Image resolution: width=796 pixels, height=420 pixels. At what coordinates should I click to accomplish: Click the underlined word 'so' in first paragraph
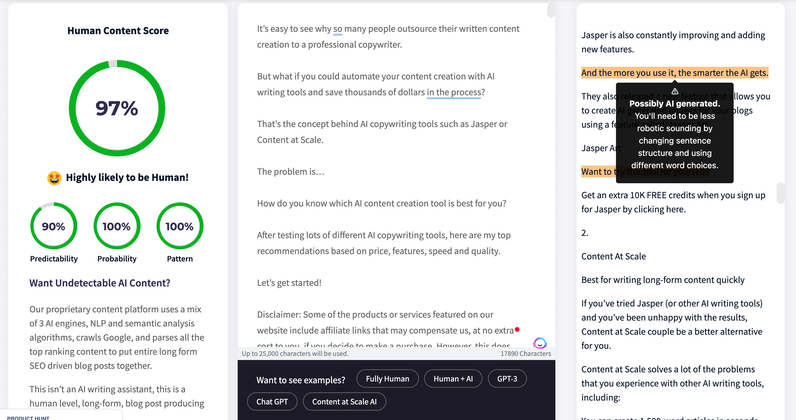click(x=338, y=29)
